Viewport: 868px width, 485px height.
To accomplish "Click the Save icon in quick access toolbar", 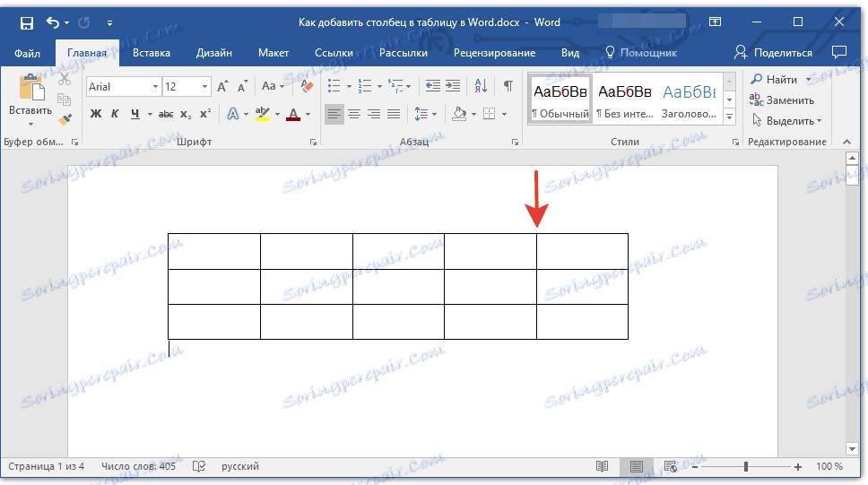I will pyautogui.click(x=26, y=22).
